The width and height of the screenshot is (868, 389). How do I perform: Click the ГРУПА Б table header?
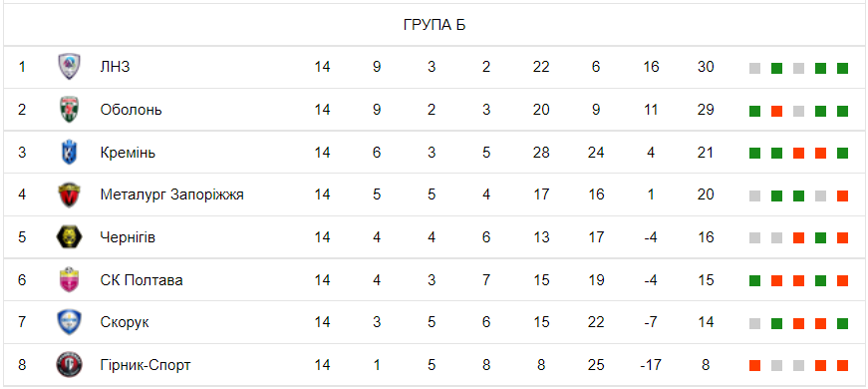coord(434,25)
